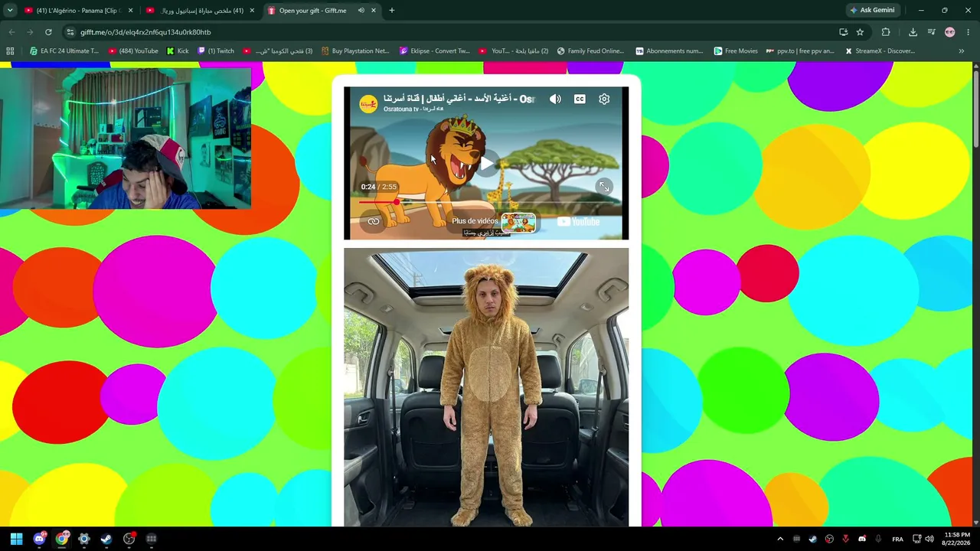Open the Free Movies bookmark
The height and width of the screenshot is (551, 980).
click(x=736, y=51)
